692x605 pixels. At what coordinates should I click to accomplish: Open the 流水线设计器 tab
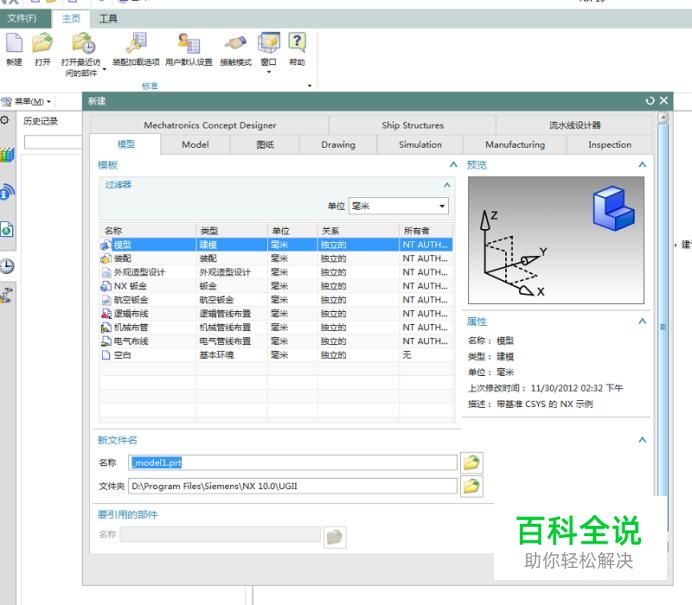point(574,125)
